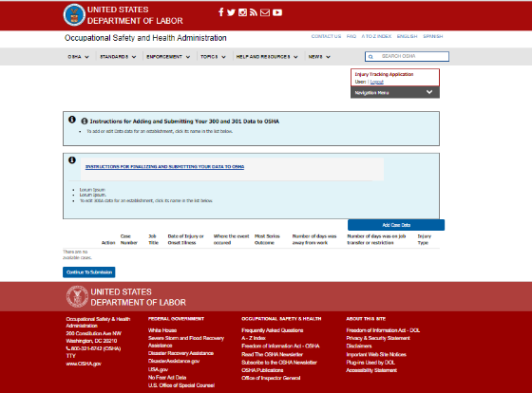The width and height of the screenshot is (532, 393).
Task: Expand the OSHA menu
Action: coord(78,57)
